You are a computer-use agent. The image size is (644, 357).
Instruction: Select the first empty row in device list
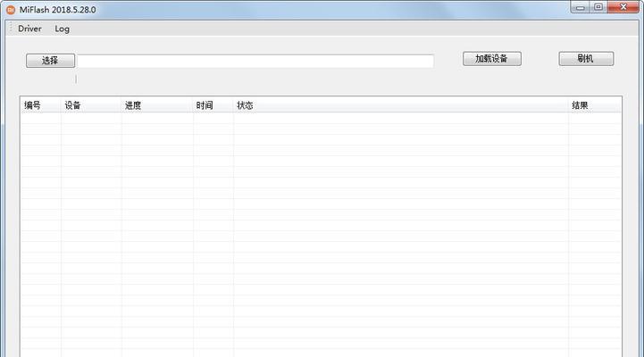[x=268, y=118]
